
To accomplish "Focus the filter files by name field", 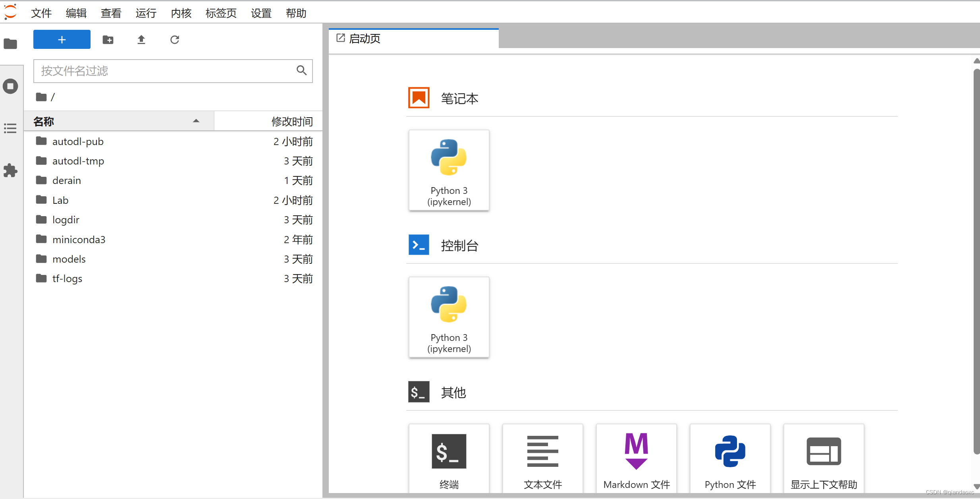I will [173, 71].
